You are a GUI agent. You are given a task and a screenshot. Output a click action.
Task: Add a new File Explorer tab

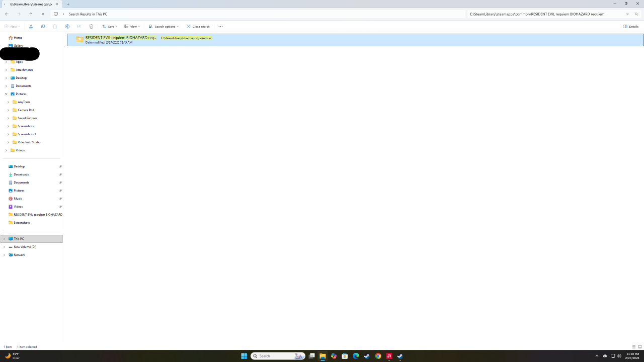click(68, 4)
